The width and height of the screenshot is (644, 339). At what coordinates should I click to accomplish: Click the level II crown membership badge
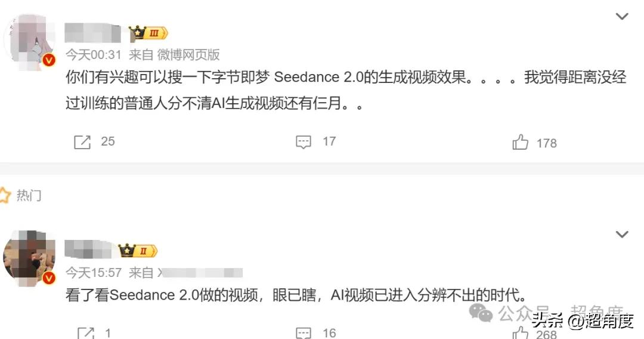pos(137,250)
